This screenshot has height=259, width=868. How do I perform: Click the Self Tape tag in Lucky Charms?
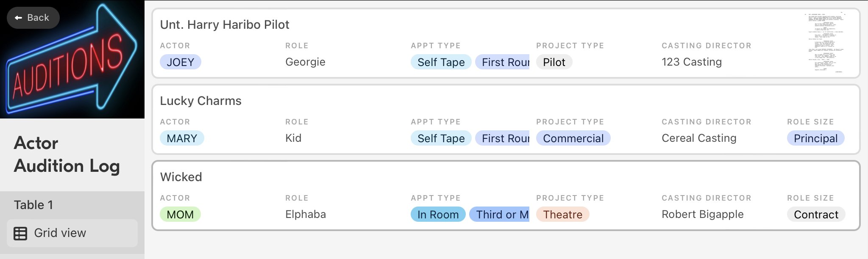[441, 138]
